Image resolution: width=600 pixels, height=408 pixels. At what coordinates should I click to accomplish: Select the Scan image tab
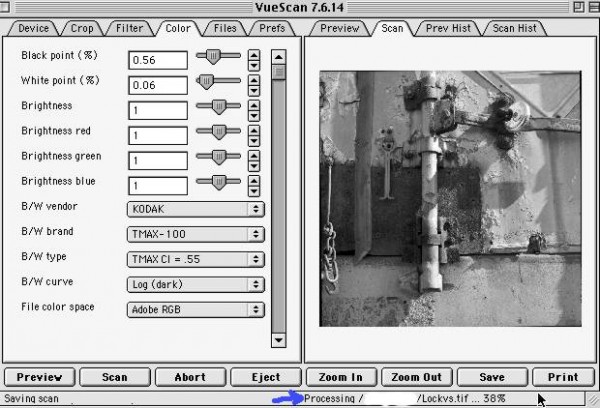[x=392, y=28]
